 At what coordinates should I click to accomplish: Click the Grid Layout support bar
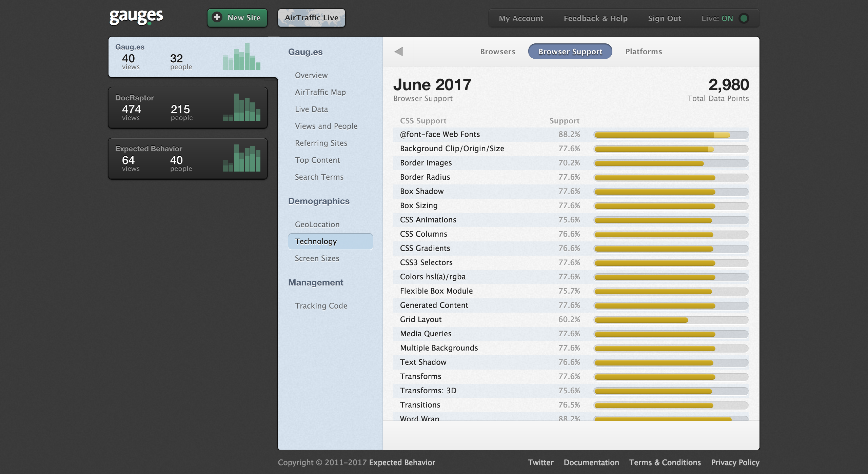(x=671, y=320)
